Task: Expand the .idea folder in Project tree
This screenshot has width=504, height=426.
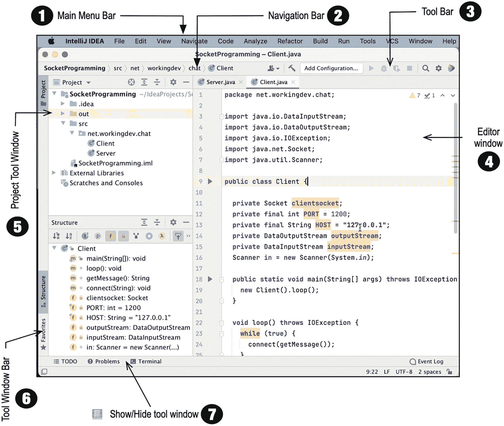Action: [63, 104]
